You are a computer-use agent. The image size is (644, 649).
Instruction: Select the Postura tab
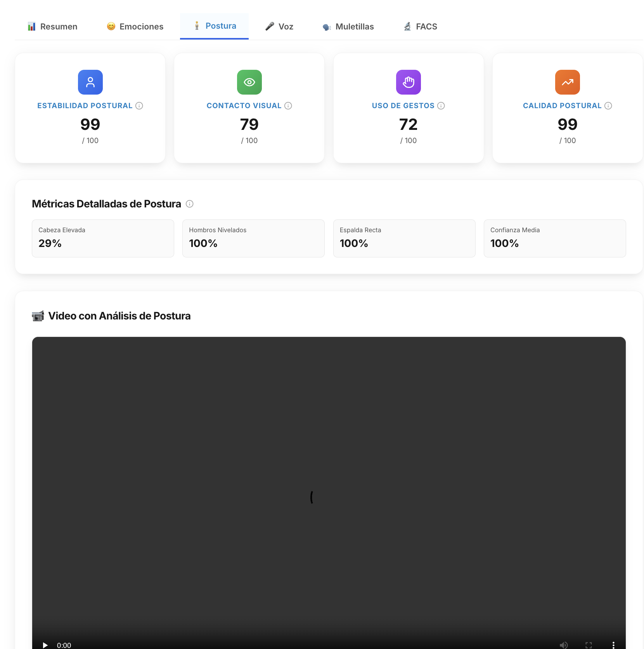pyautogui.click(x=214, y=26)
